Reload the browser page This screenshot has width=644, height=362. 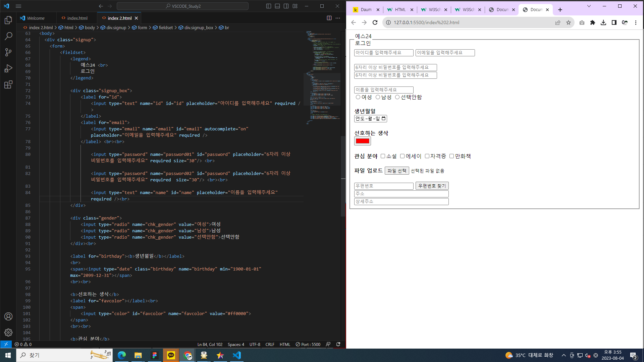(x=375, y=22)
